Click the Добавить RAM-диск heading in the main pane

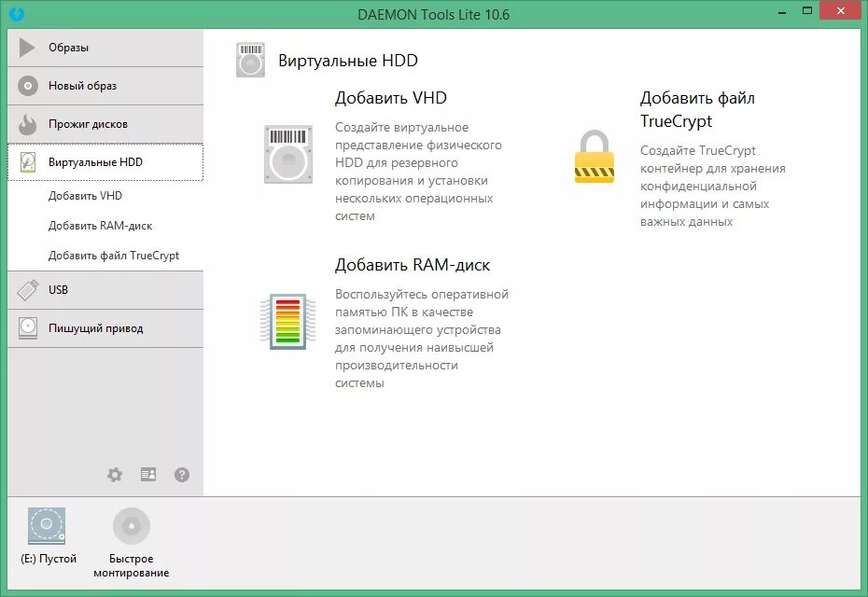click(x=413, y=265)
